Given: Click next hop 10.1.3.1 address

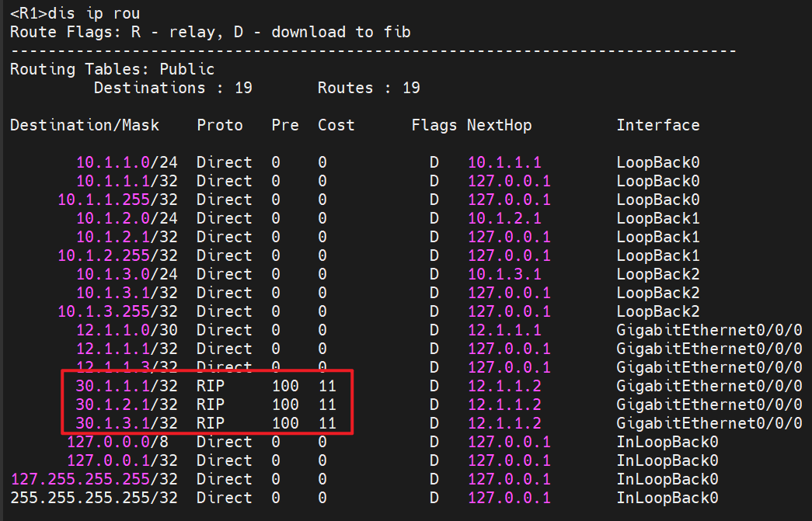Looking at the screenshot, I should coord(504,274).
